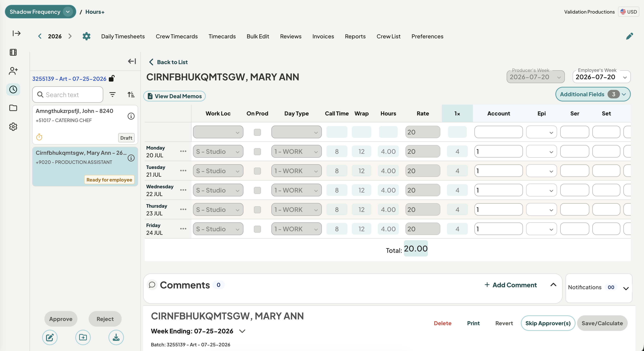Open the clock timesheet sidebar icon
The image size is (644, 351).
[13, 89]
